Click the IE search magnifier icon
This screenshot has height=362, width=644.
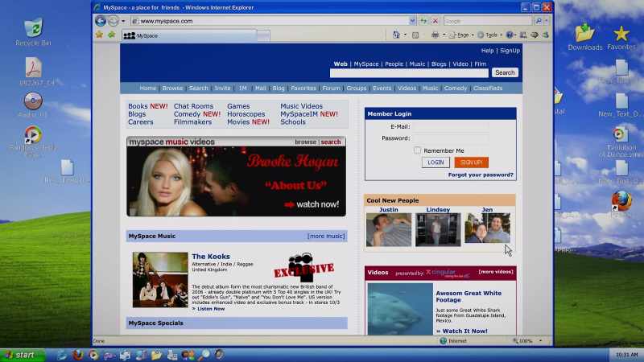(538, 21)
